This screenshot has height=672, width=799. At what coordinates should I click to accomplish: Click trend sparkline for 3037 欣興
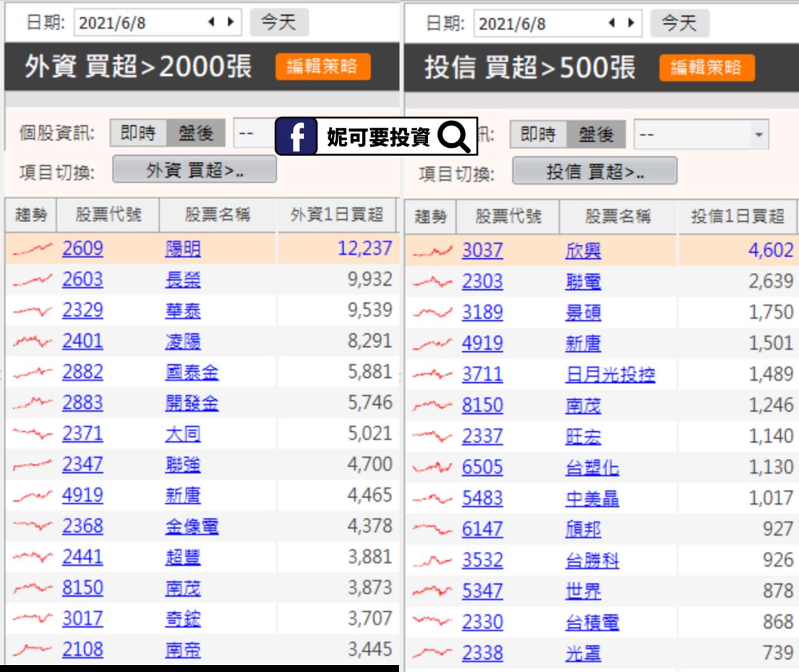pyautogui.click(x=433, y=251)
